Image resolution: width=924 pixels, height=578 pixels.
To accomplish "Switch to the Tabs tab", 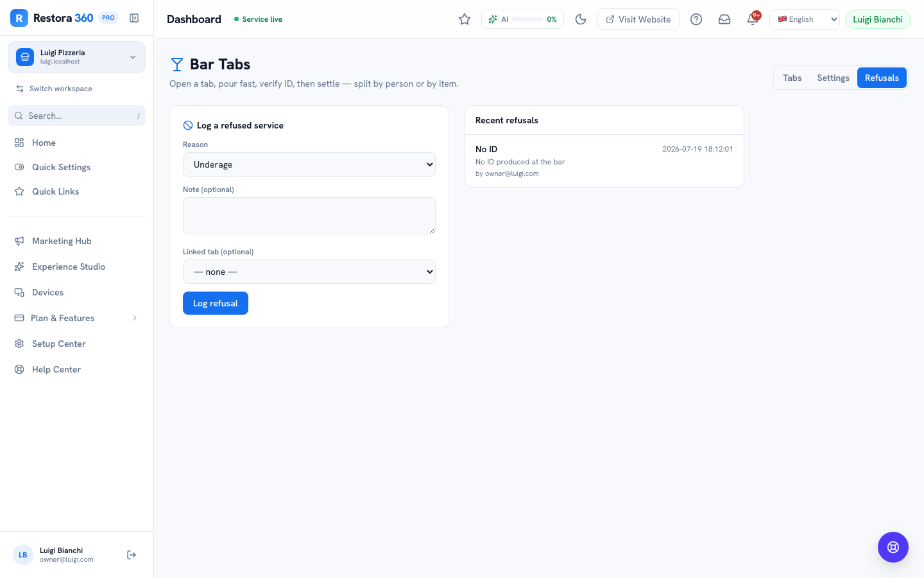I will 792,78.
